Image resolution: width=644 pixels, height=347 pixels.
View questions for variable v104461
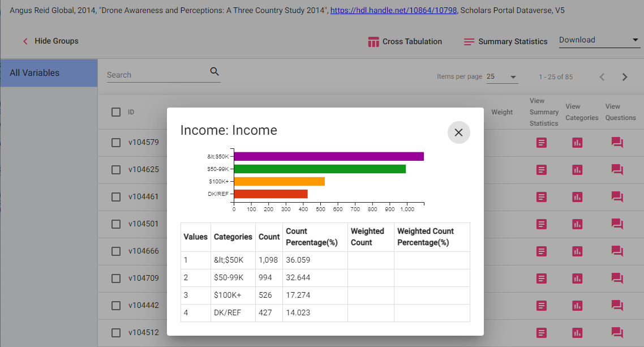(x=617, y=197)
